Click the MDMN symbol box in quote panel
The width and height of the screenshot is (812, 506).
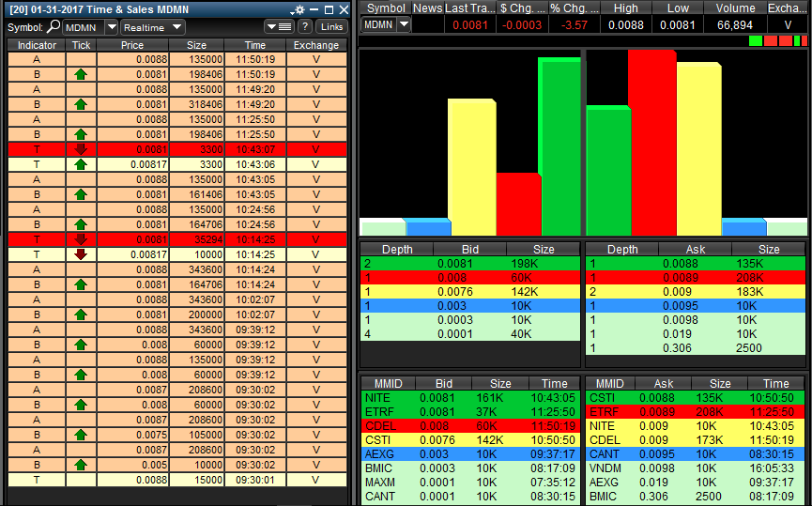coord(378,24)
